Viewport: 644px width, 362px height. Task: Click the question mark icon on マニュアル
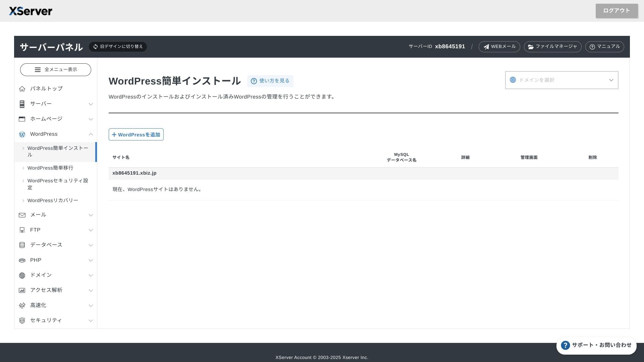[x=592, y=47]
